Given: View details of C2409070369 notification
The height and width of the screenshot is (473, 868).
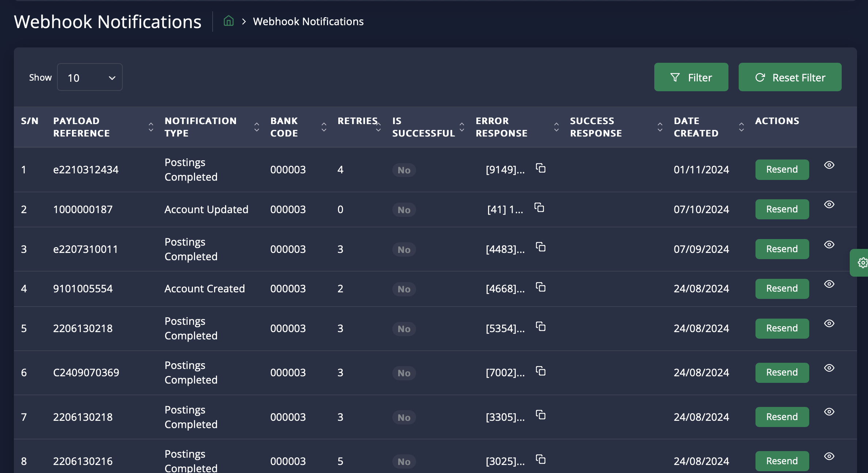Looking at the screenshot, I should (x=829, y=368).
